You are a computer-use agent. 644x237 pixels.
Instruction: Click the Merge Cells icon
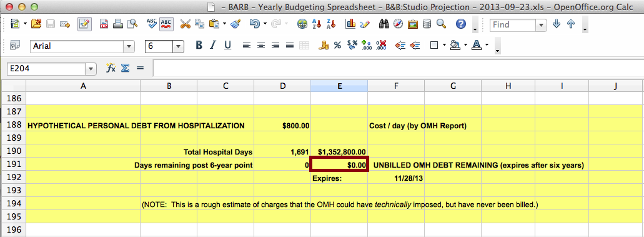coord(304,45)
